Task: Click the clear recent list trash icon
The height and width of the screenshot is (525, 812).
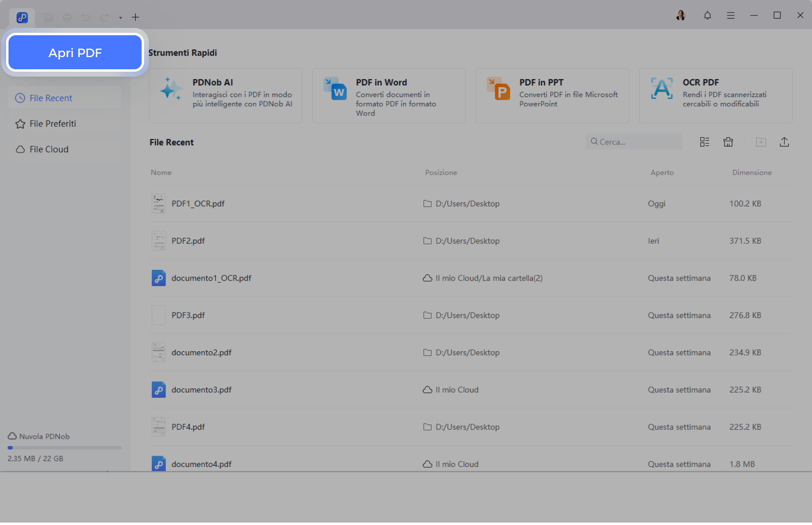Action: coord(728,142)
